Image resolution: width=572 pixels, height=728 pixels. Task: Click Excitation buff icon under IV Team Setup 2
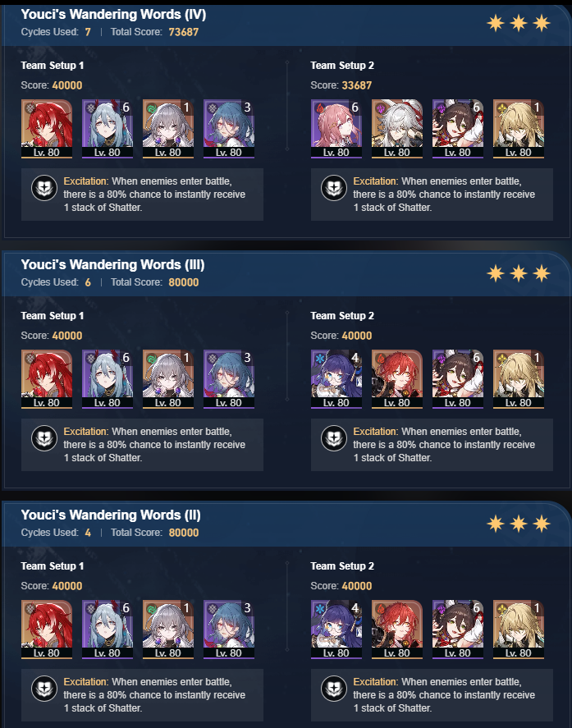coord(334,189)
